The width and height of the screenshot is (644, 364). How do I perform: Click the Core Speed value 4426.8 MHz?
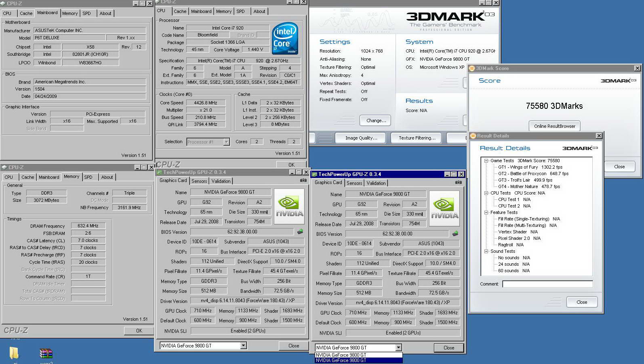206,103
